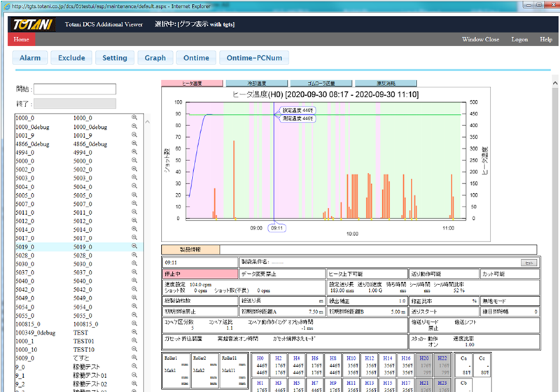Click magnifier icon next to 1000_0
560x392 pixels.
coord(134,118)
